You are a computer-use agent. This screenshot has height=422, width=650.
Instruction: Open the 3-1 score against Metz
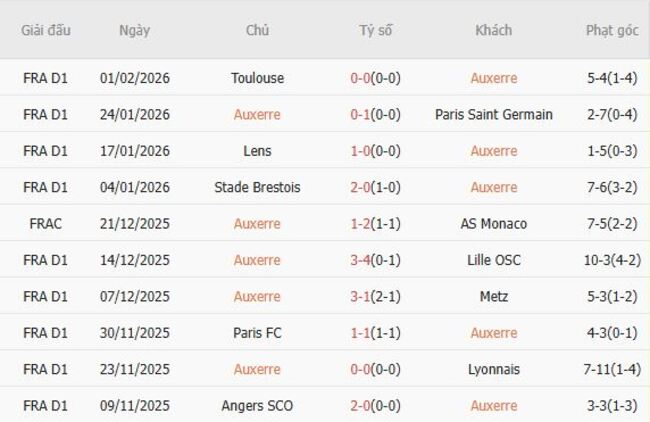point(361,296)
